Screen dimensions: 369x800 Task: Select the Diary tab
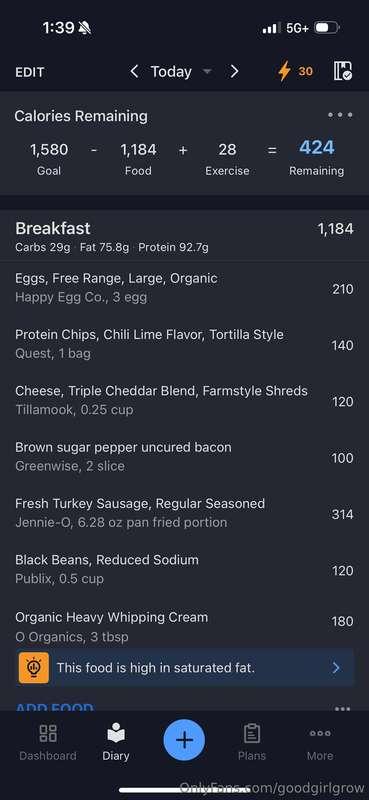pyautogui.click(x=116, y=741)
